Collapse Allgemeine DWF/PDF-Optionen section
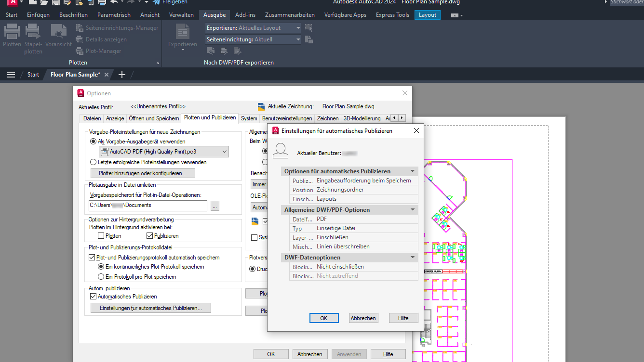The image size is (644, 362). (413, 210)
